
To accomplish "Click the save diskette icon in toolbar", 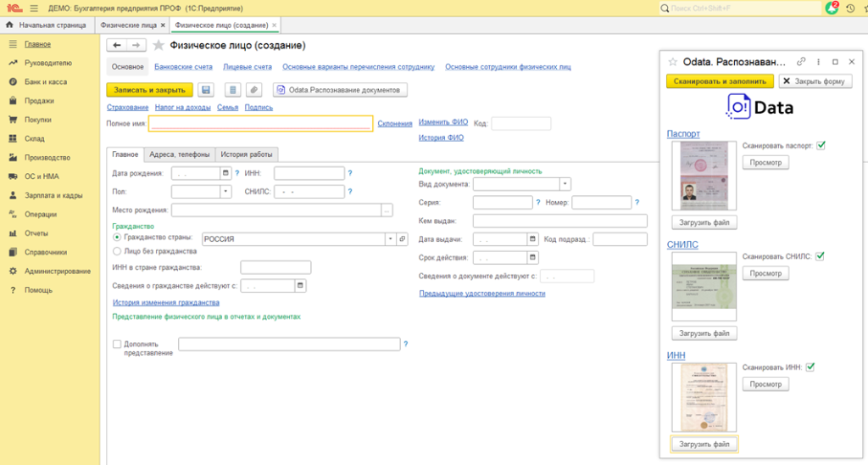I will 206,90.
